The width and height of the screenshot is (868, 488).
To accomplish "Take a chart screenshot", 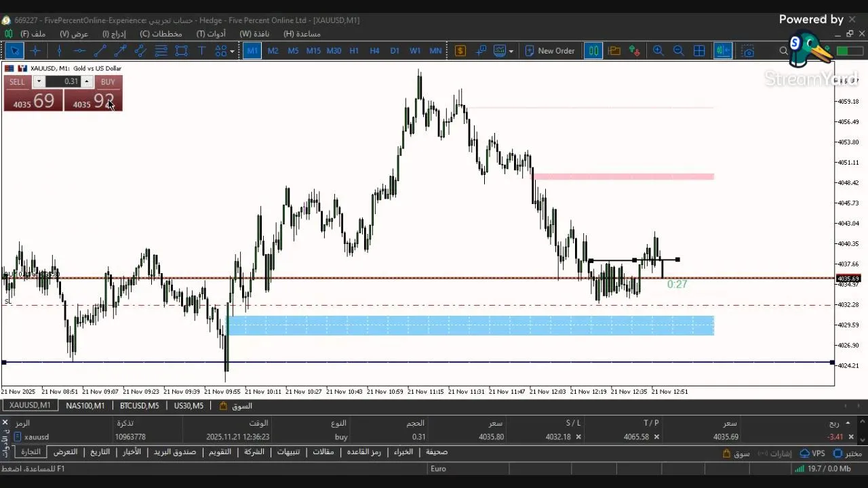I will click(x=748, y=51).
